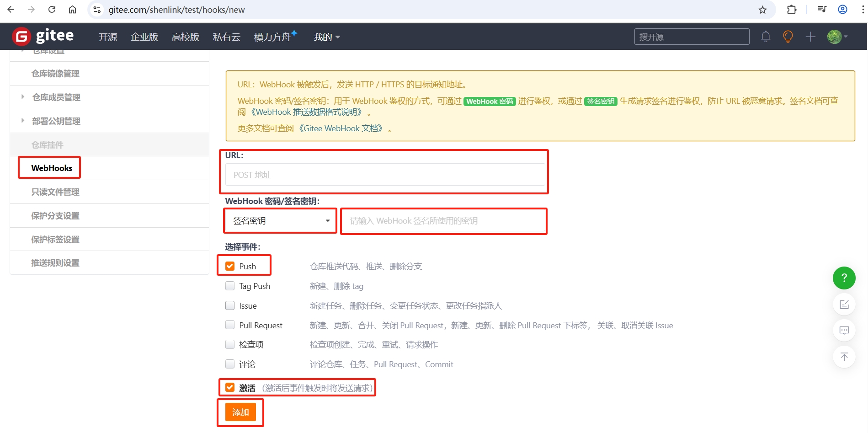Click the feedback edit icon on the right
Viewport: 868px width, 433px height.
pos(844,304)
